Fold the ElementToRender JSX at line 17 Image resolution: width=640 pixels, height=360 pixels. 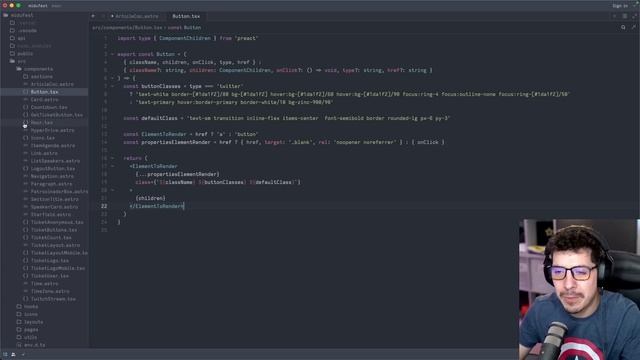pos(113,166)
